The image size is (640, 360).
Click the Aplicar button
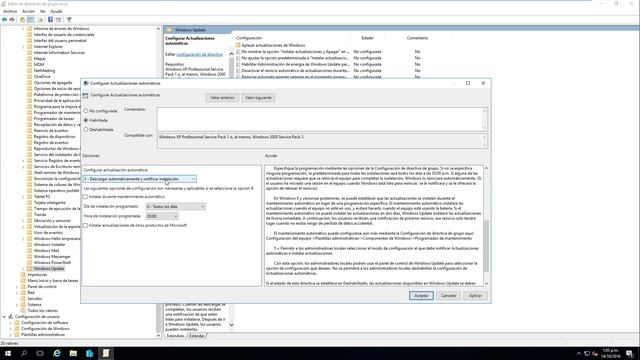[x=476, y=296]
